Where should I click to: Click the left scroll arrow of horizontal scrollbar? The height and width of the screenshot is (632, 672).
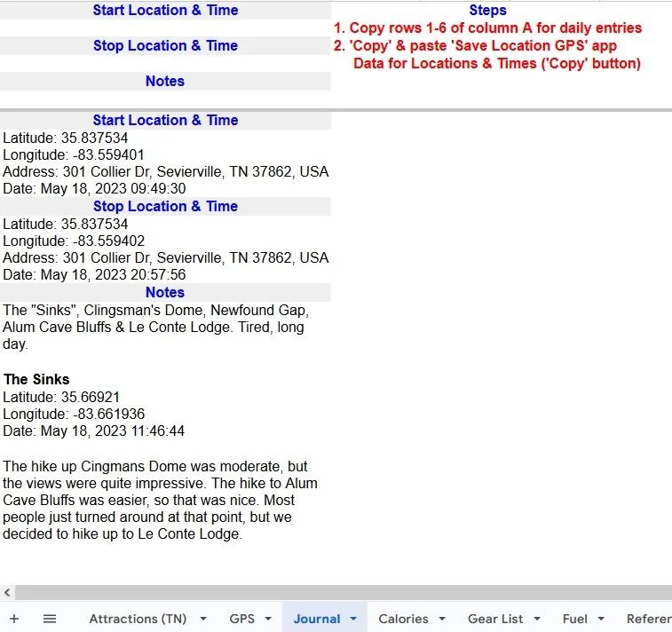click(8, 592)
